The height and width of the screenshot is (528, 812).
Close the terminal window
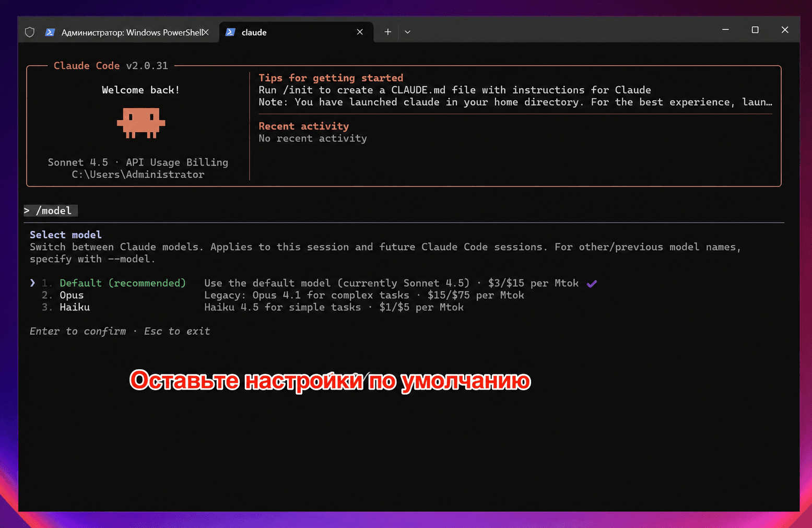[785, 30]
